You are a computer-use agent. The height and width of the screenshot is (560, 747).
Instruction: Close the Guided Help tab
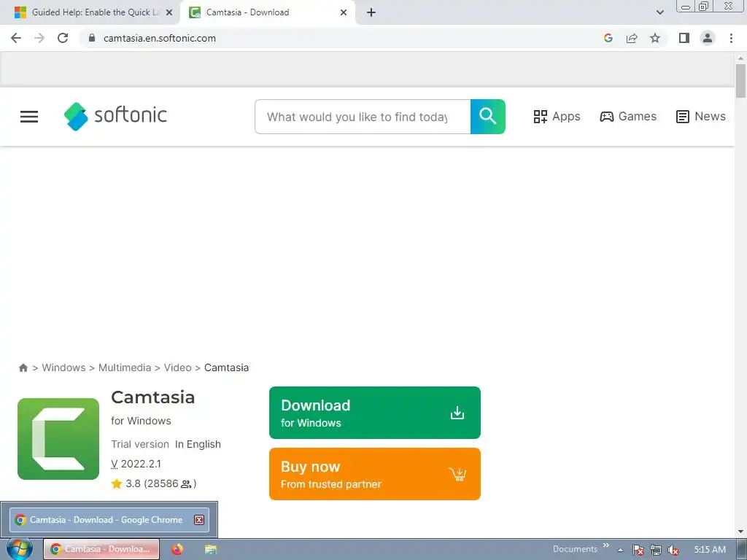[169, 12]
